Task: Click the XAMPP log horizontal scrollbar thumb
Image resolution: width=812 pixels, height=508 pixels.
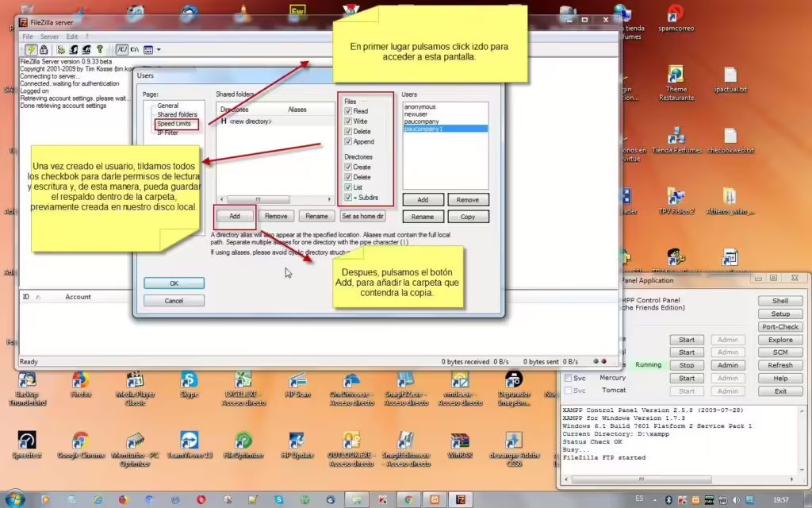Action: [x=641, y=479]
